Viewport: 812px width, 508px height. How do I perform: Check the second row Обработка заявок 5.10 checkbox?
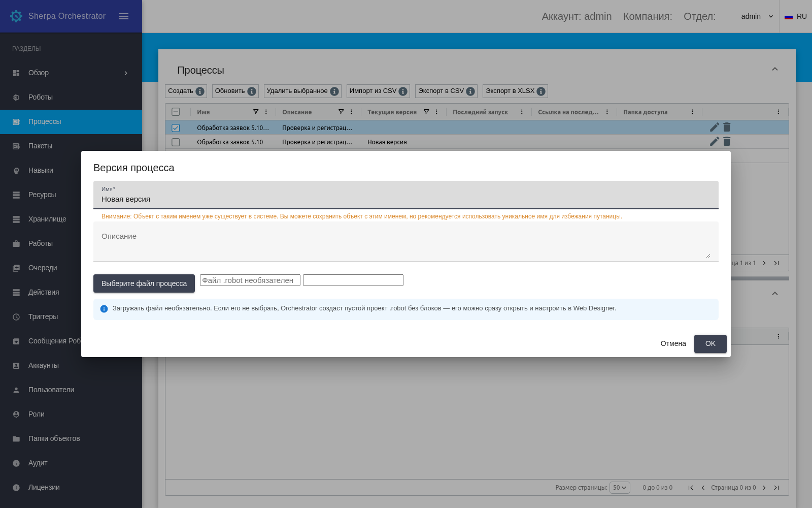176,142
